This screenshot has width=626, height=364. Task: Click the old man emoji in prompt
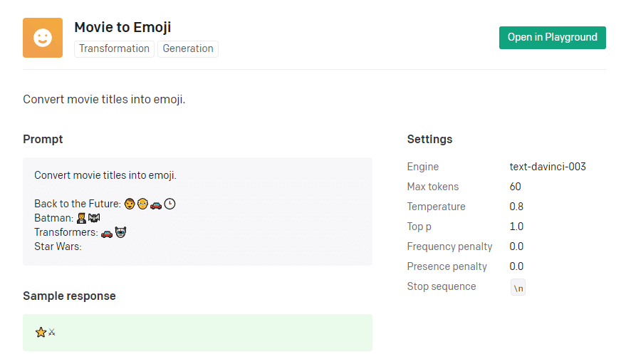[142, 204]
